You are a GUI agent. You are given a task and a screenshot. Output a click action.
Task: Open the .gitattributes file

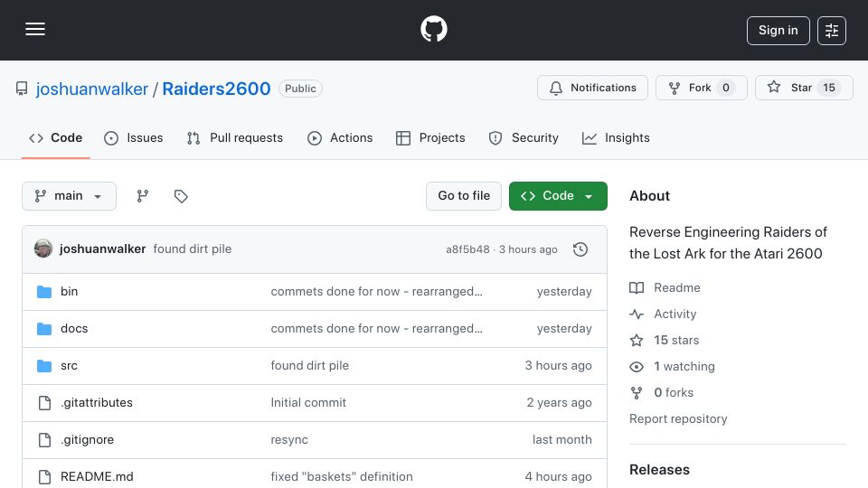click(97, 403)
